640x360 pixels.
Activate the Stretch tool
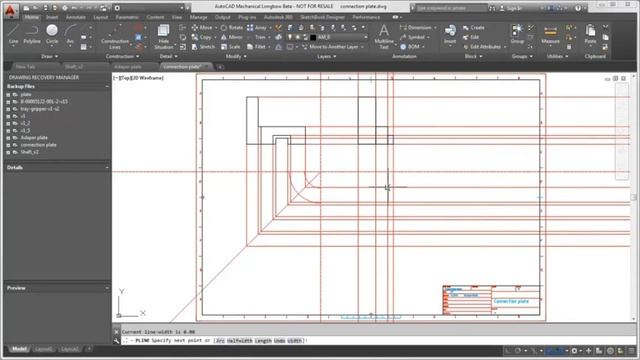(203, 47)
